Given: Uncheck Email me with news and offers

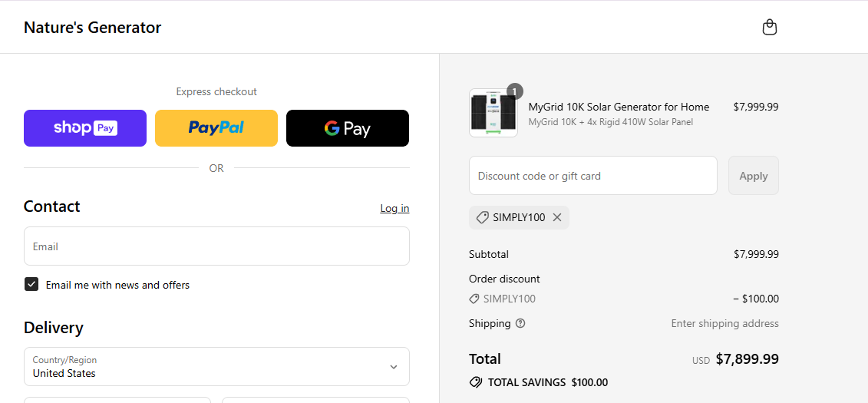Looking at the screenshot, I should pyautogui.click(x=31, y=285).
